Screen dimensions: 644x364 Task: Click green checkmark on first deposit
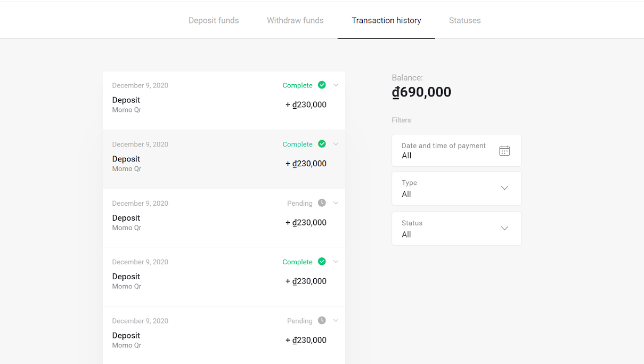pos(322,85)
